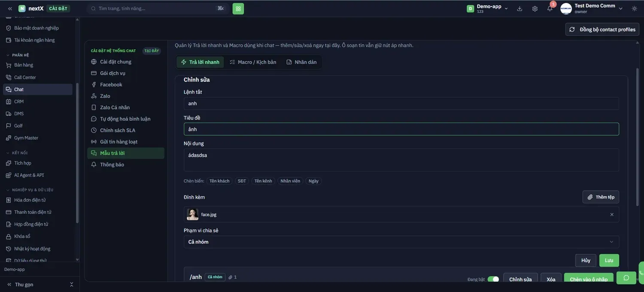Click the Lưu save button
Image resolution: width=644 pixels, height=292 pixels.
609,261
